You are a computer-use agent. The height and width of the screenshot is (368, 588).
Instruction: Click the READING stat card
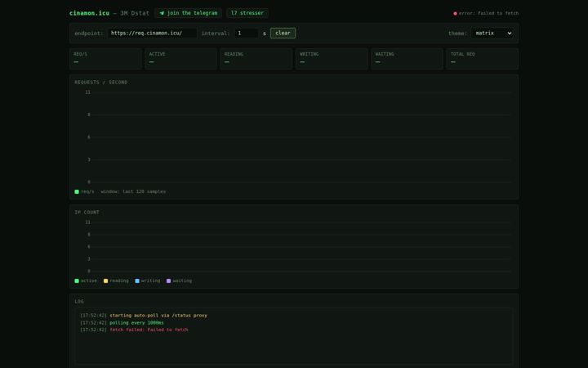click(x=256, y=59)
